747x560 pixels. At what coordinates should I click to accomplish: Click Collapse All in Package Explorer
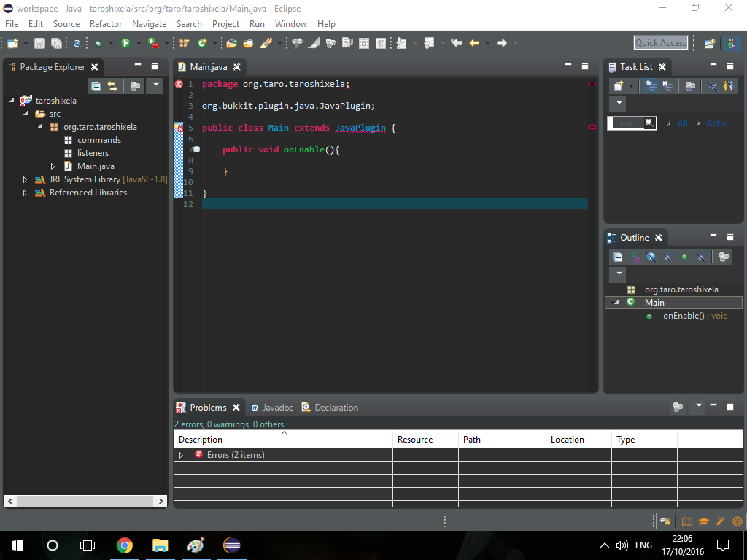pyautogui.click(x=96, y=86)
